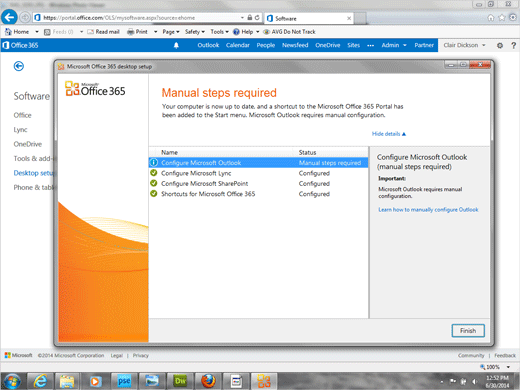Click the notifications bell icon
This screenshot has width=520, height=390.
[176, 45]
